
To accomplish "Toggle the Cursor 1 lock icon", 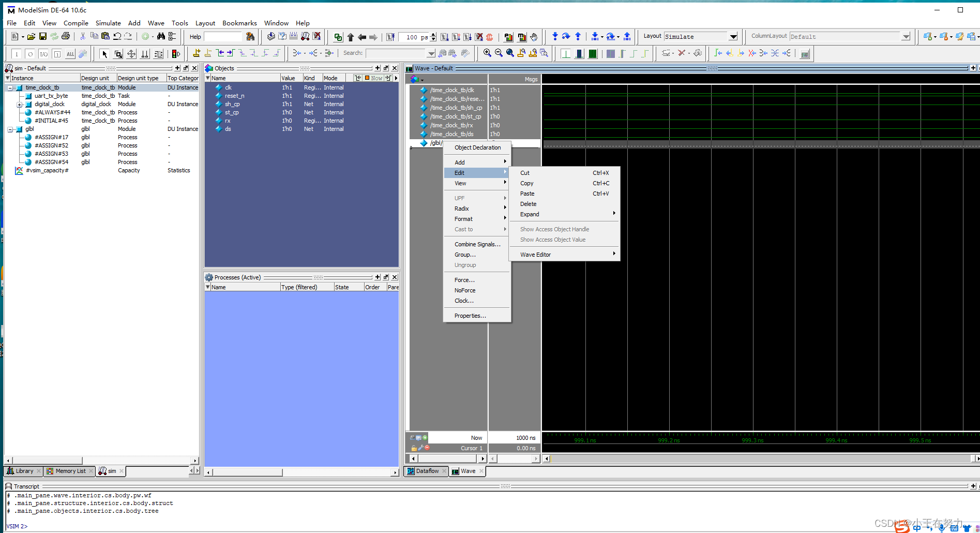I will (414, 448).
